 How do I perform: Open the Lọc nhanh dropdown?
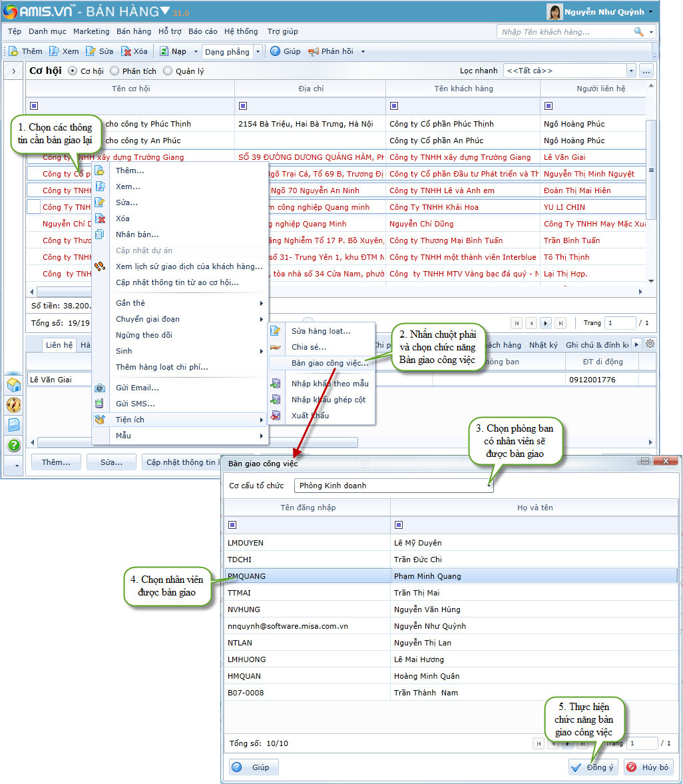click(630, 71)
